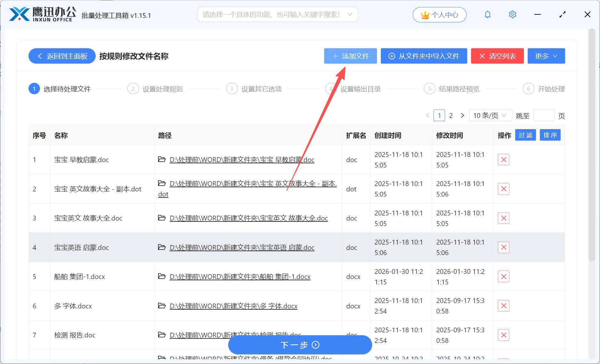
Task: Open folder icon for 多 字体.docx
Action: coord(162,306)
